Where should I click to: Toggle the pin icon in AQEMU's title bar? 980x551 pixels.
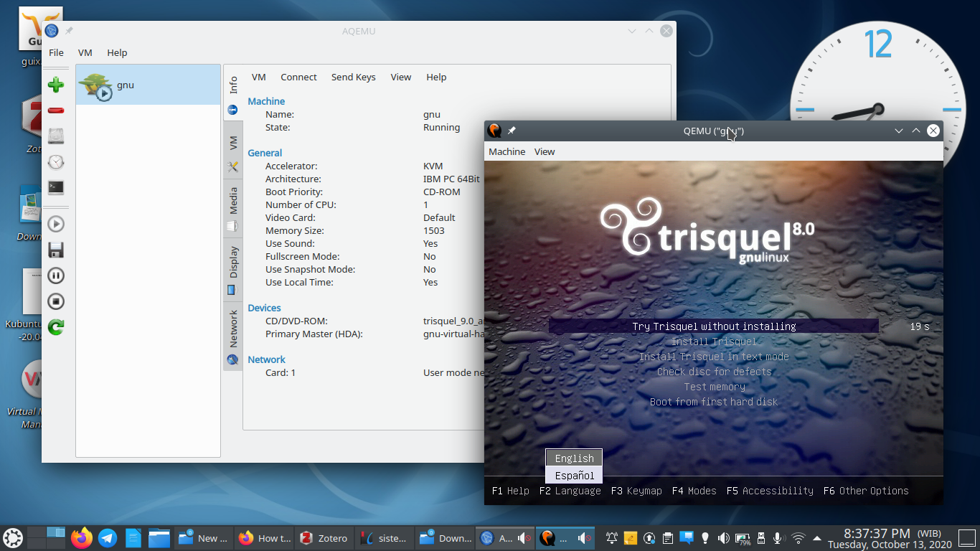click(x=69, y=31)
